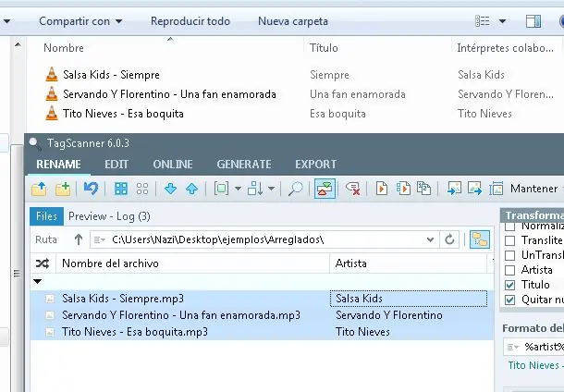Open the dropdown arrow beside selection mode icon
The image size is (564, 392).
pos(238,189)
